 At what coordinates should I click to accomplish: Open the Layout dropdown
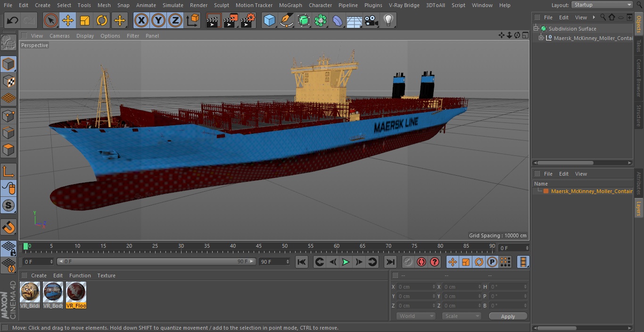click(x=602, y=5)
